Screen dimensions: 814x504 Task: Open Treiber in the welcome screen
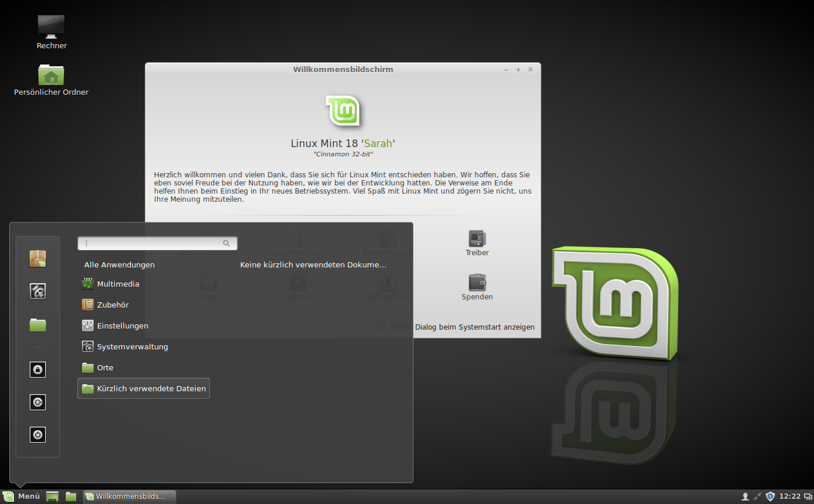[x=477, y=243]
